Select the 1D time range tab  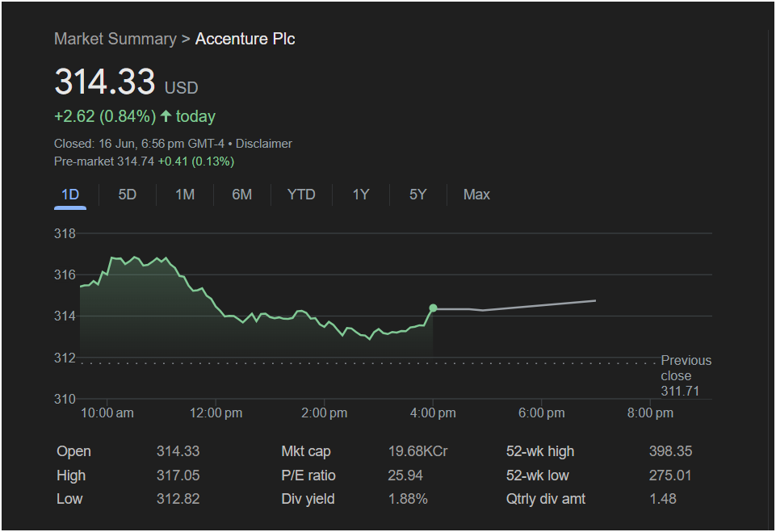tap(70, 195)
